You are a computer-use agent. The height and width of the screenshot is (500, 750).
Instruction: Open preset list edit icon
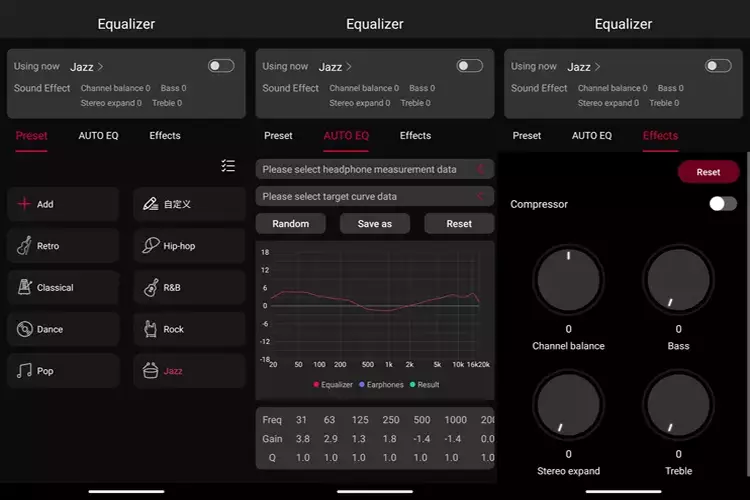[x=228, y=166]
